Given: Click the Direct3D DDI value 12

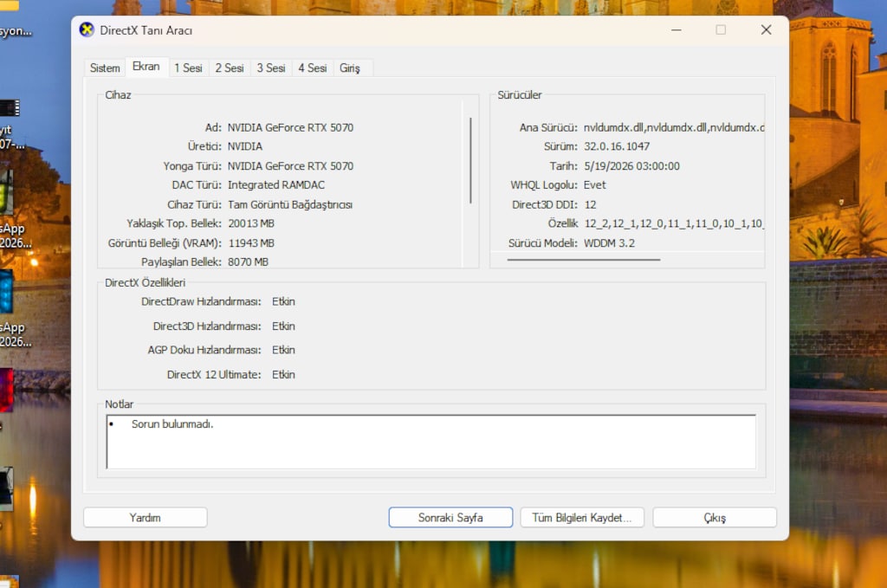Looking at the screenshot, I should [x=590, y=204].
